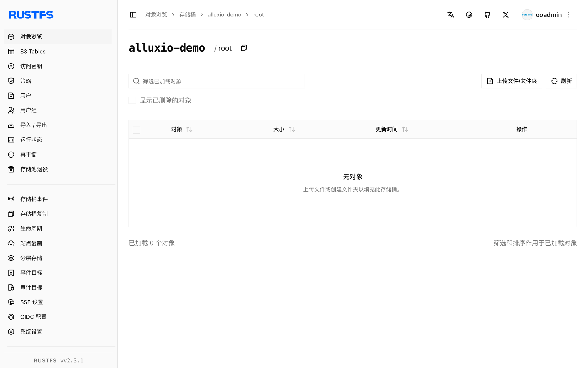Click the RUSTFS logo
Image resolution: width=588 pixels, height=368 pixels.
31,15
